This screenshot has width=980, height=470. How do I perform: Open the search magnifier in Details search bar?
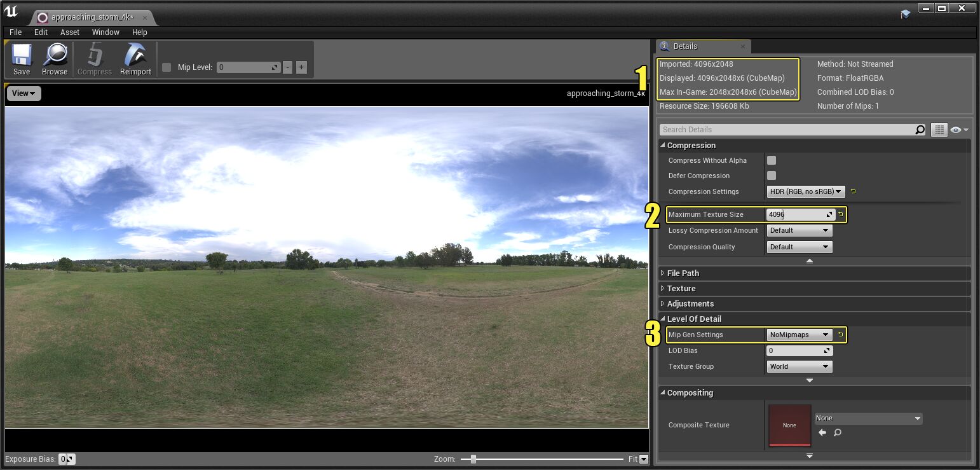tap(920, 129)
